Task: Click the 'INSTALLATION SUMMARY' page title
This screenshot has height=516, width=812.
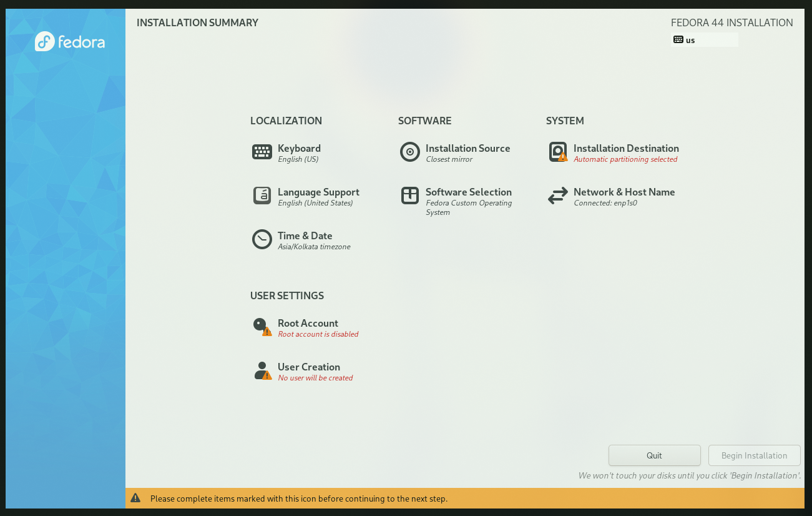Action: point(197,23)
